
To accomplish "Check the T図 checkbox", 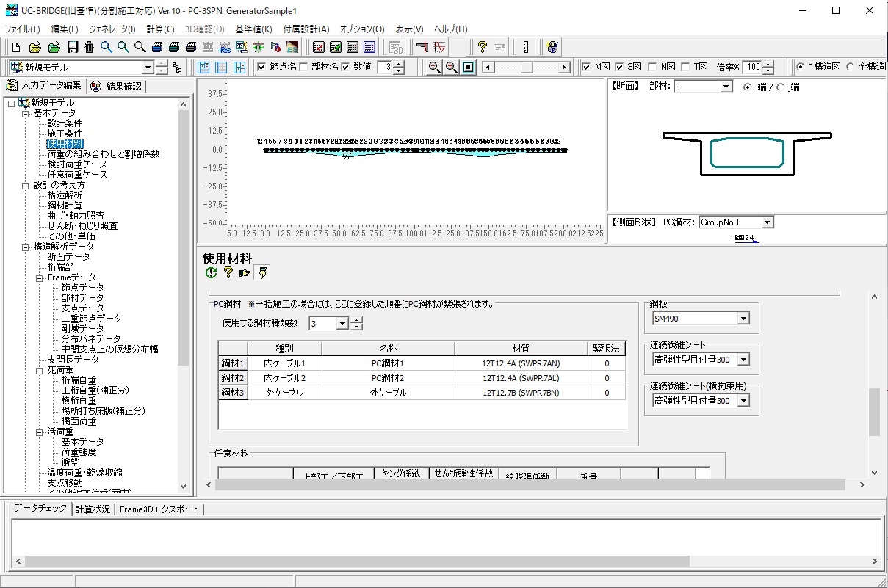I will (686, 68).
